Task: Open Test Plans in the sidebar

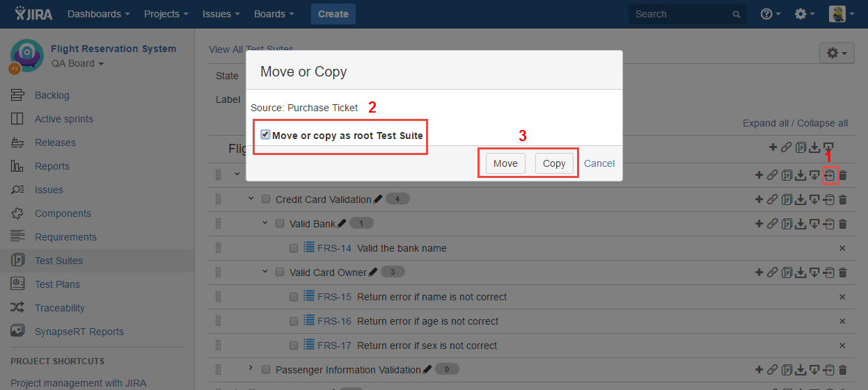Action: click(x=57, y=284)
